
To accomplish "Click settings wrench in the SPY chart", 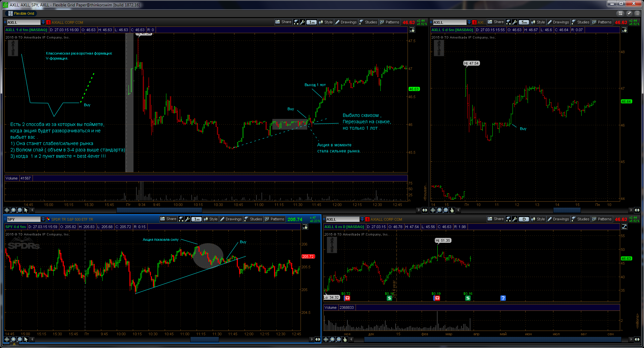I will click(187, 219).
